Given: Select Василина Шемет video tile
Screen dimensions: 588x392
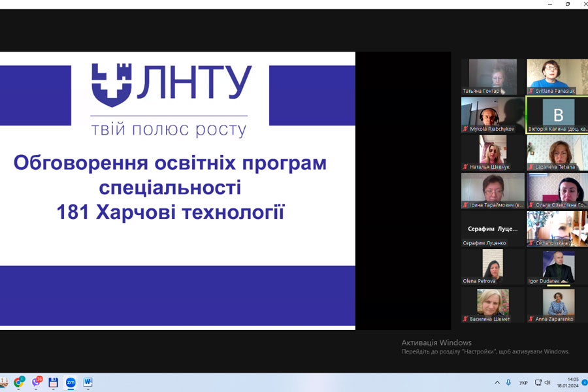Looking at the screenshot, I should 493,305.
